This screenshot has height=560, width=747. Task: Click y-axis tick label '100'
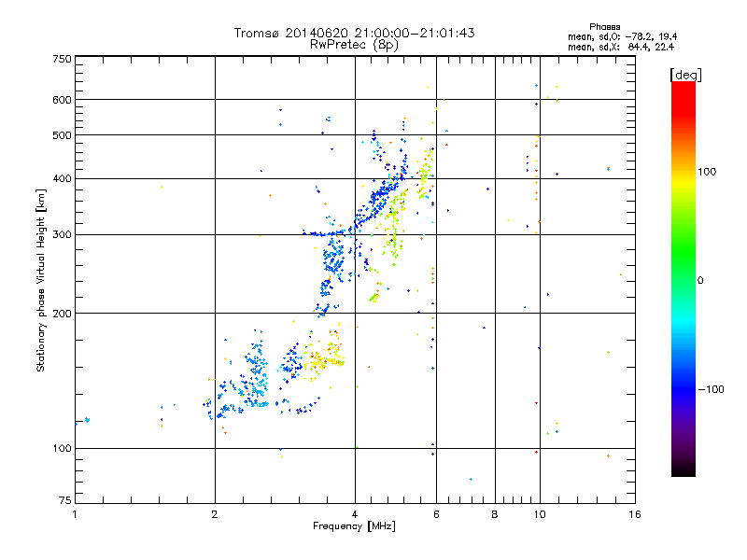pyautogui.click(x=62, y=449)
